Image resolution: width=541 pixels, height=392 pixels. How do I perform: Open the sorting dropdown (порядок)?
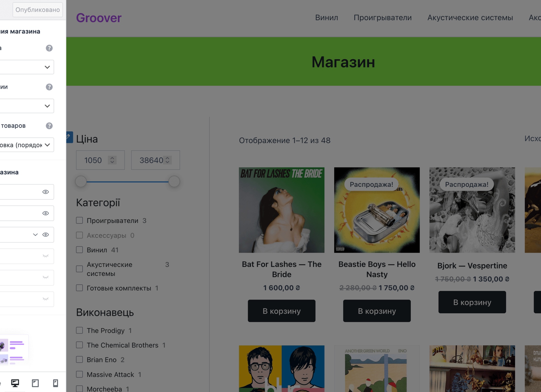(x=27, y=145)
